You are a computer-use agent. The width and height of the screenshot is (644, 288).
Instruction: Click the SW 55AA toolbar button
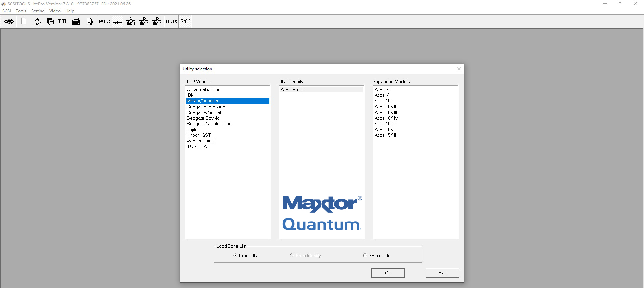[x=37, y=22]
